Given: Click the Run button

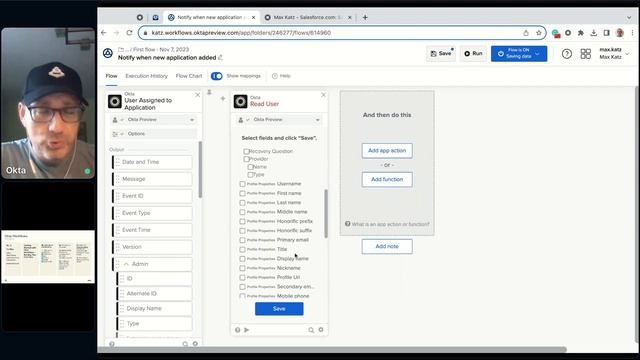Looking at the screenshot, I should (x=473, y=53).
